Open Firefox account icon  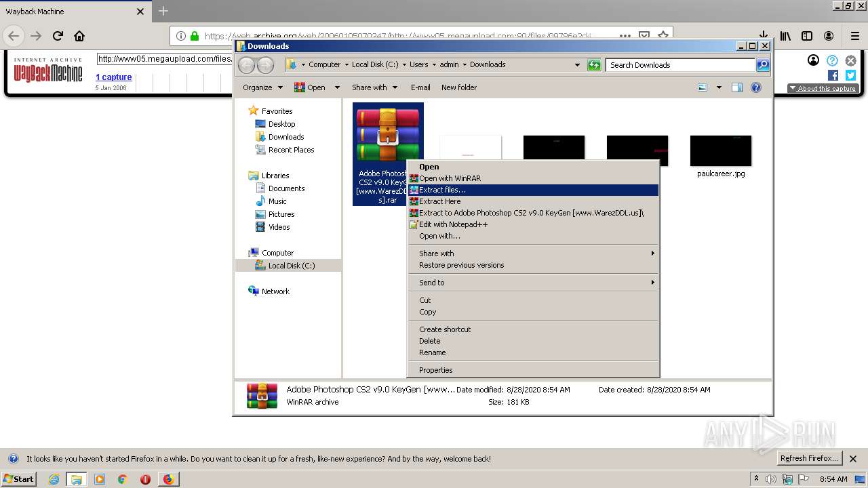point(829,36)
